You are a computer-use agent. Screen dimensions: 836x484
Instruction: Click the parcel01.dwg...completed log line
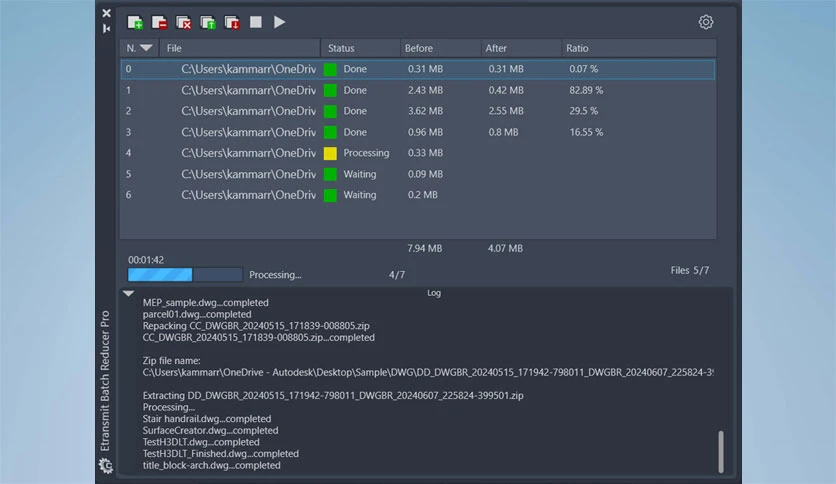(197, 314)
